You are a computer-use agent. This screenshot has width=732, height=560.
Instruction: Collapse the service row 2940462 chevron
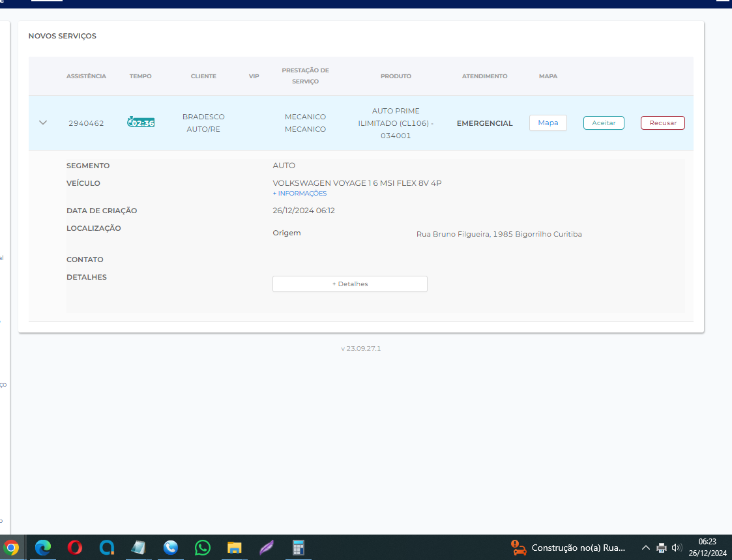(x=44, y=123)
